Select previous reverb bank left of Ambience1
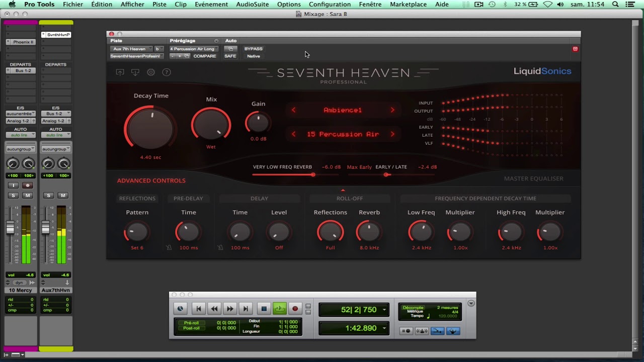The height and width of the screenshot is (362, 644). (293, 110)
